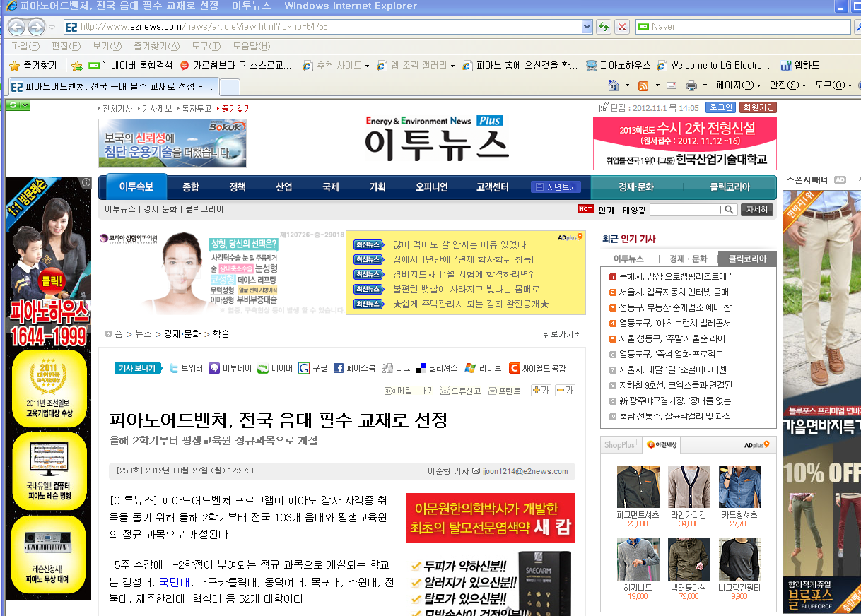Click the 지면보기 paper view button
The image size is (861, 616).
[556, 187]
